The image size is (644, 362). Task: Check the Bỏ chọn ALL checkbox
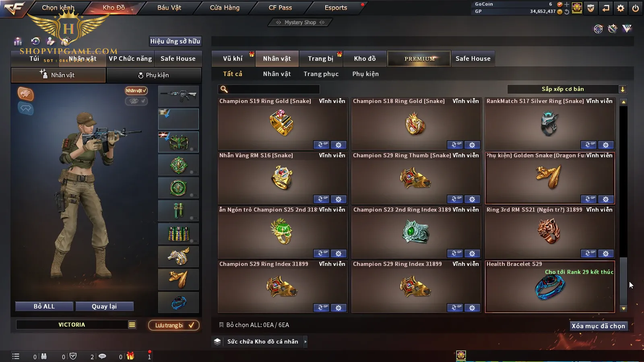click(221, 325)
